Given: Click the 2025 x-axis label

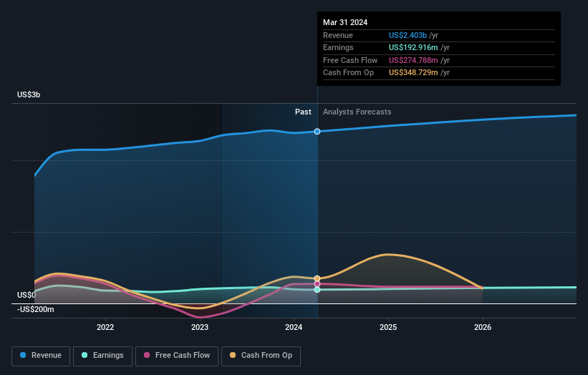Looking at the screenshot, I should 388,327.
